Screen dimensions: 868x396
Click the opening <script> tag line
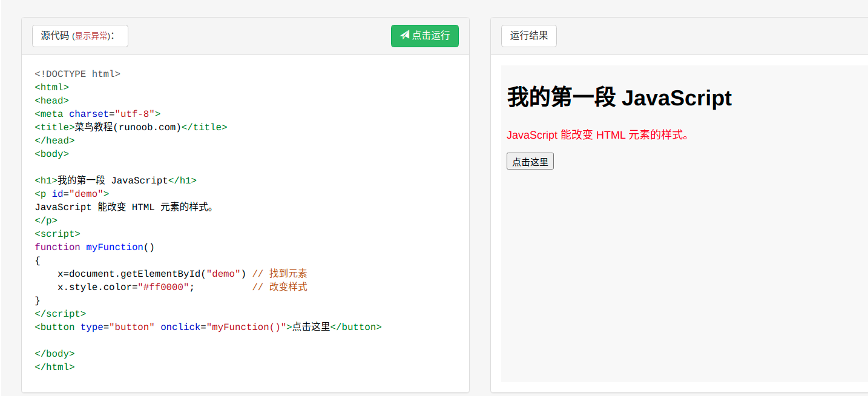coord(58,234)
